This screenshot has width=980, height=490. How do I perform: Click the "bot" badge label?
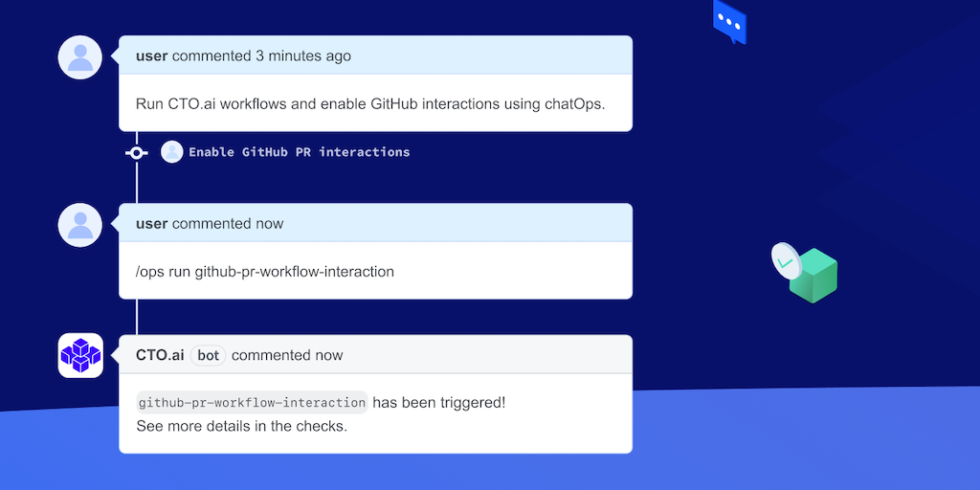click(209, 355)
